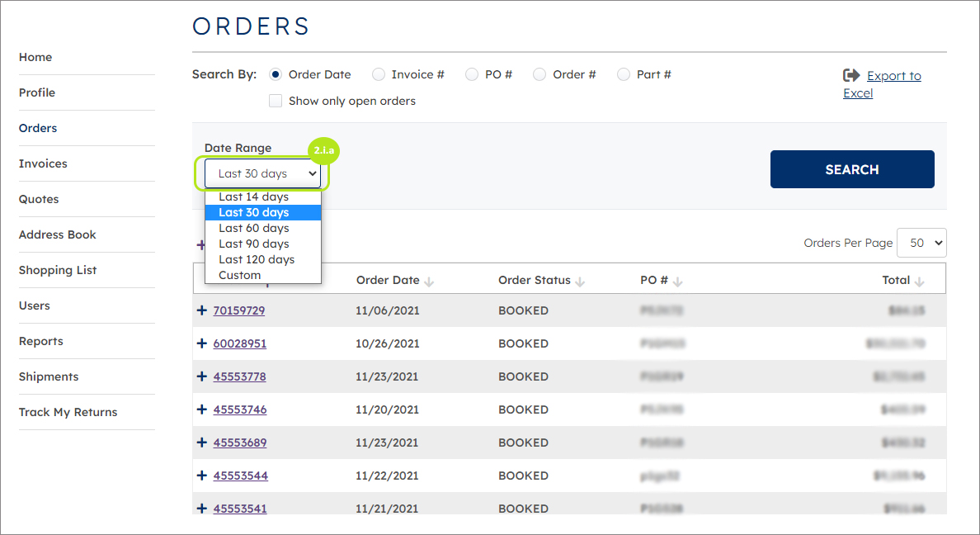980x535 pixels.
Task: Open the Date Range dropdown
Action: point(262,173)
